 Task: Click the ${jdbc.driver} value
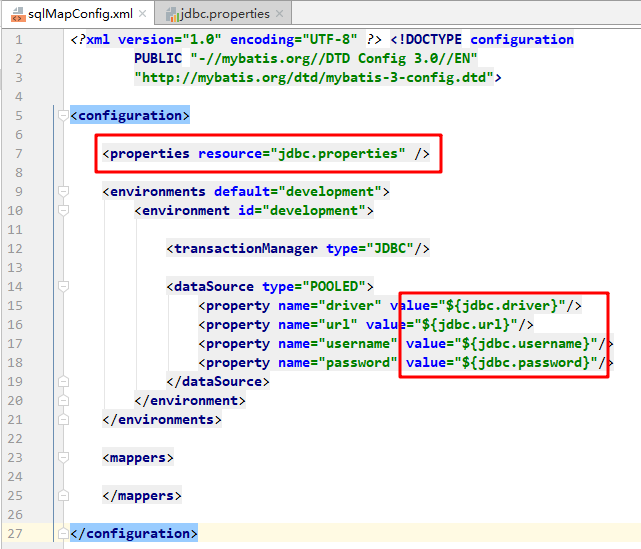[x=502, y=306]
